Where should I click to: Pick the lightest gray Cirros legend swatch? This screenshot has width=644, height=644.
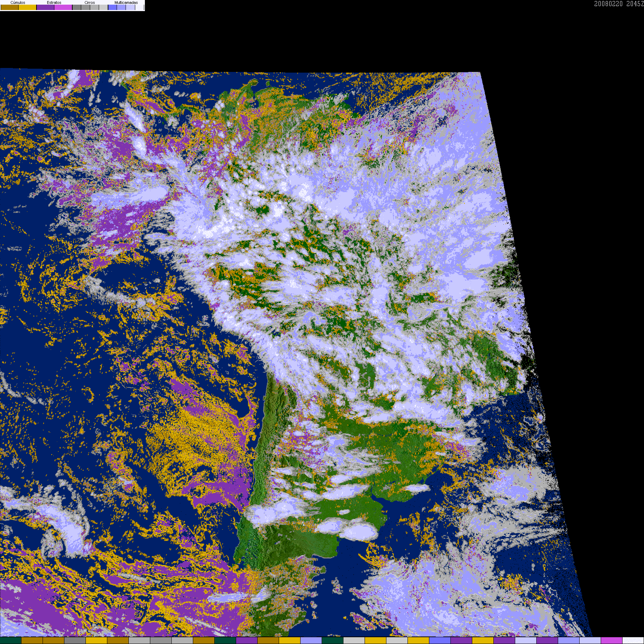pos(103,7)
